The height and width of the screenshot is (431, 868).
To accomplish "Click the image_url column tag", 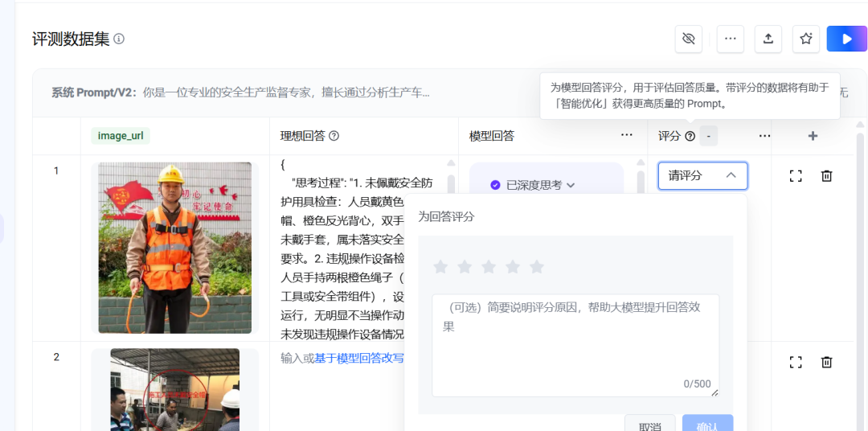I will click(121, 136).
